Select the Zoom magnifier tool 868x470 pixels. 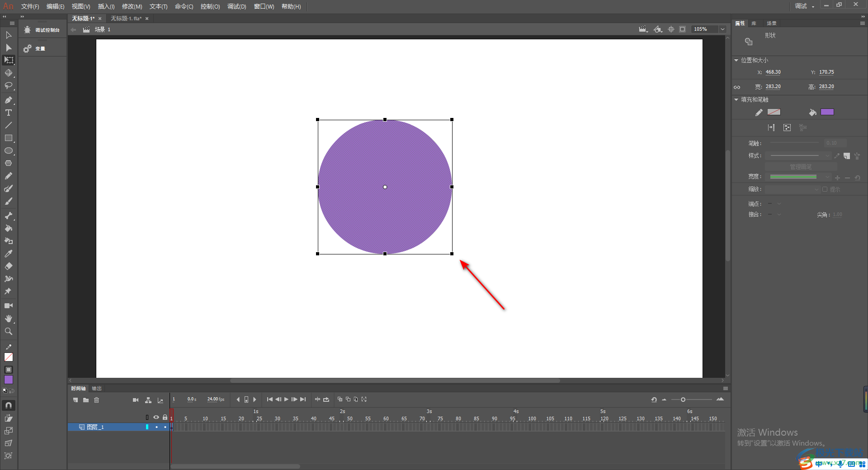tap(9, 331)
